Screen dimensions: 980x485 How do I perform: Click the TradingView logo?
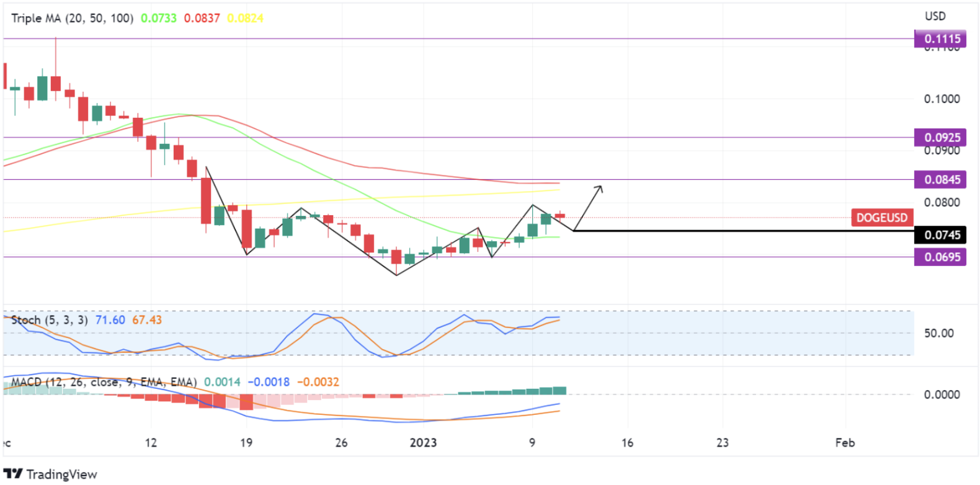pyautogui.click(x=50, y=474)
